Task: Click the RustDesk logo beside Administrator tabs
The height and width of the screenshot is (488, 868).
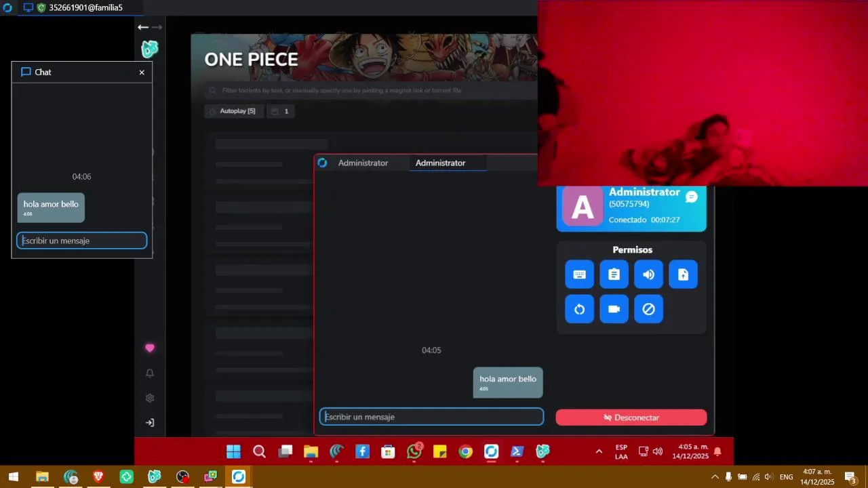Action: click(322, 163)
